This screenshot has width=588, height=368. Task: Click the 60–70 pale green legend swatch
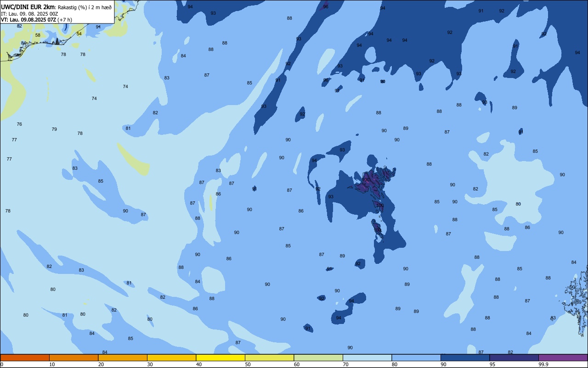click(x=318, y=357)
